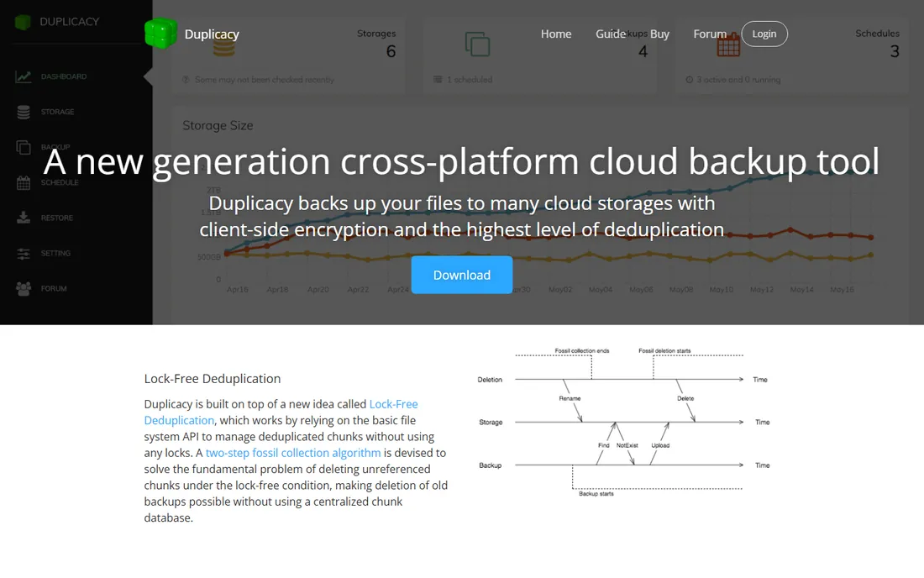
Task: Click the fossil collection timeline diagram
Action: point(623,421)
